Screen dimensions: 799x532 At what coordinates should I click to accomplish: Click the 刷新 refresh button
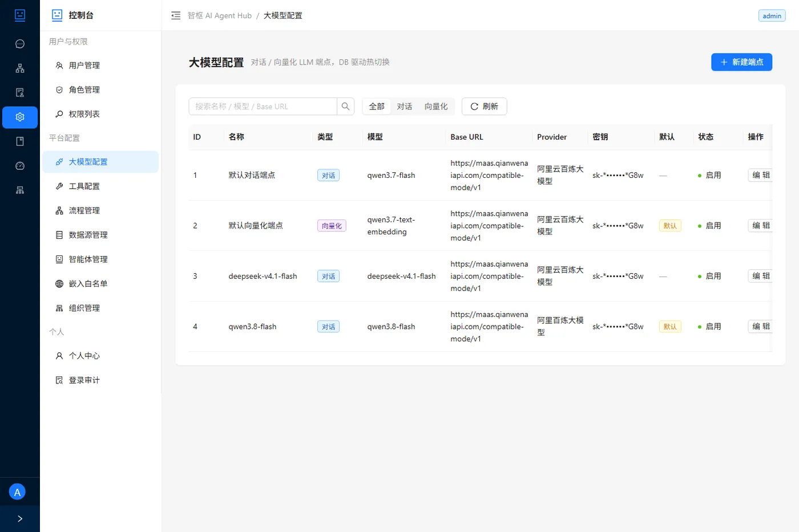[x=484, y=107]
